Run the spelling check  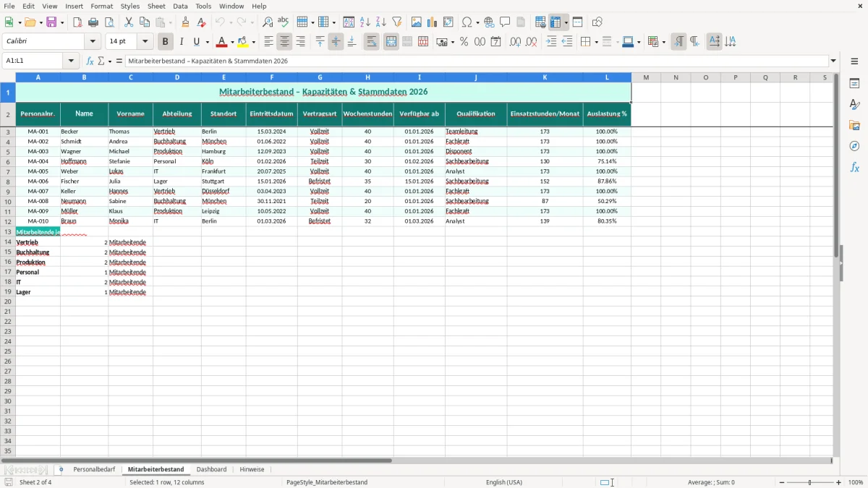click(284, 22)
